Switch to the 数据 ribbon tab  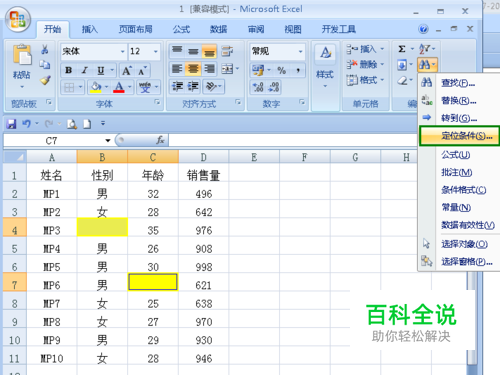coord(218,29)
